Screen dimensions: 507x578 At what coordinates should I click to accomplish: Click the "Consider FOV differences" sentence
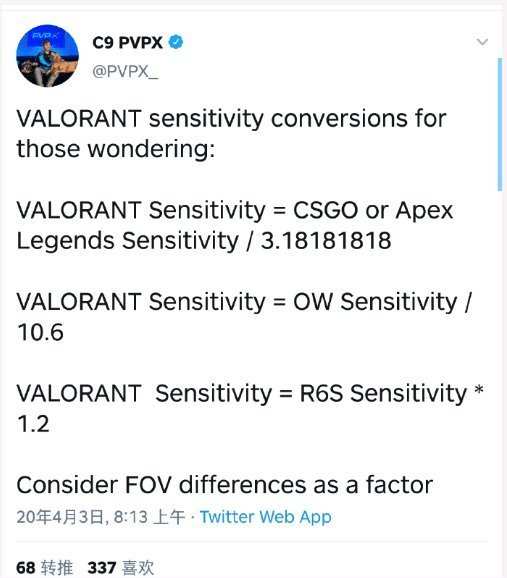(x=225, y=485)
